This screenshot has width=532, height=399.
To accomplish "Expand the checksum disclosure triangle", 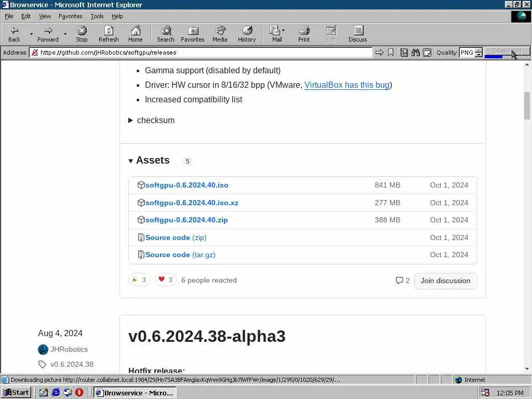I will 130,121.
